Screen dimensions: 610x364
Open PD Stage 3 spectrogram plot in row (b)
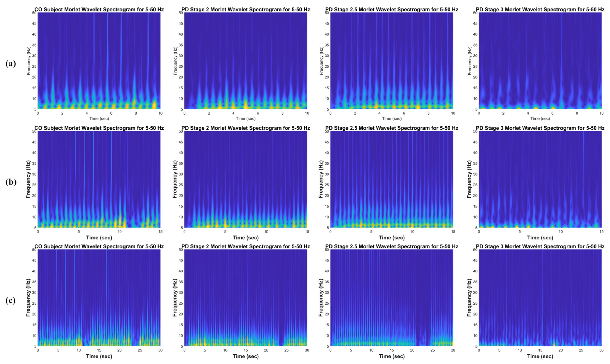tap(540, 179)
